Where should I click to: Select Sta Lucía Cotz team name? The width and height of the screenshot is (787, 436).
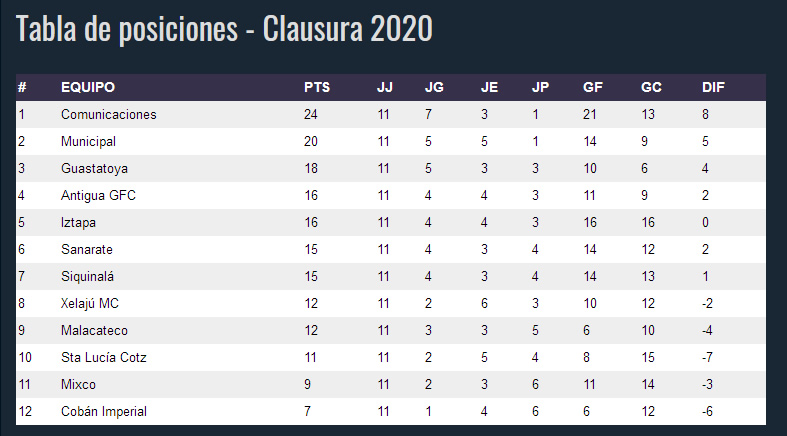(104, 358)
